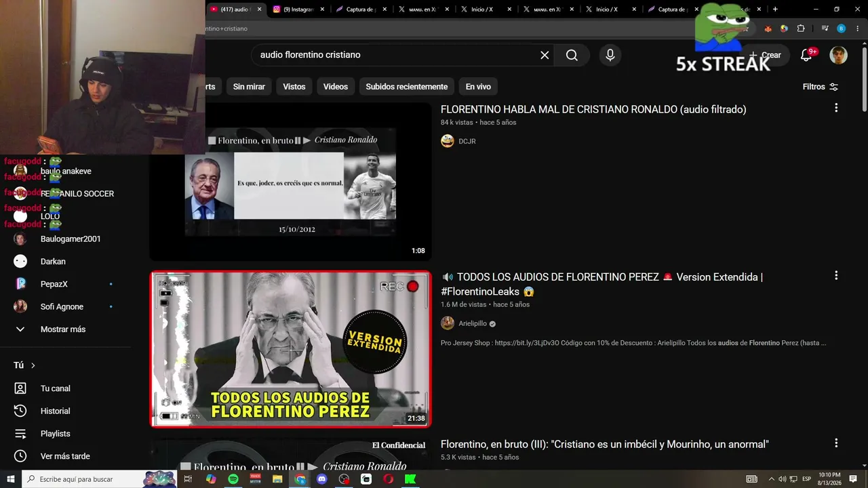Select Subidos recientemente filter chip
The height and width of the screenshot is (488, 868).
[407, 87]
